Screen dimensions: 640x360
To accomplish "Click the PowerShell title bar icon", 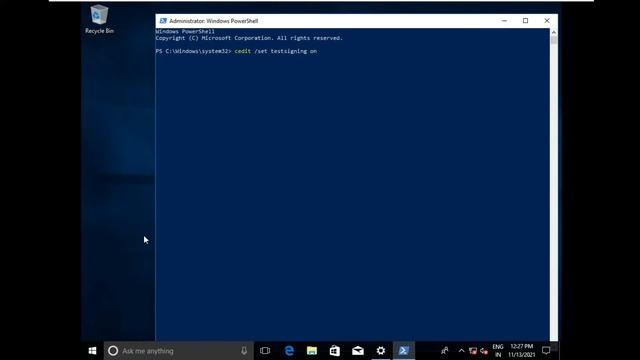I will point(163,21).
